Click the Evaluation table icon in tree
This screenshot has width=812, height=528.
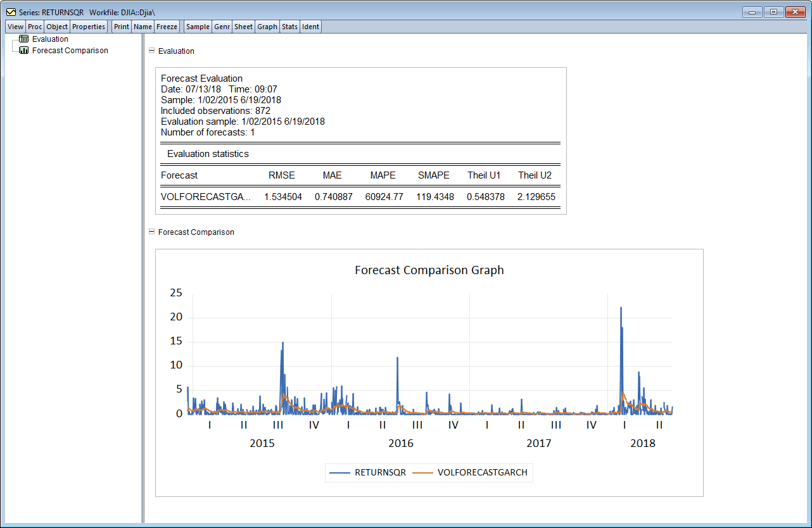pyautogui.click(x=24, y=39)
